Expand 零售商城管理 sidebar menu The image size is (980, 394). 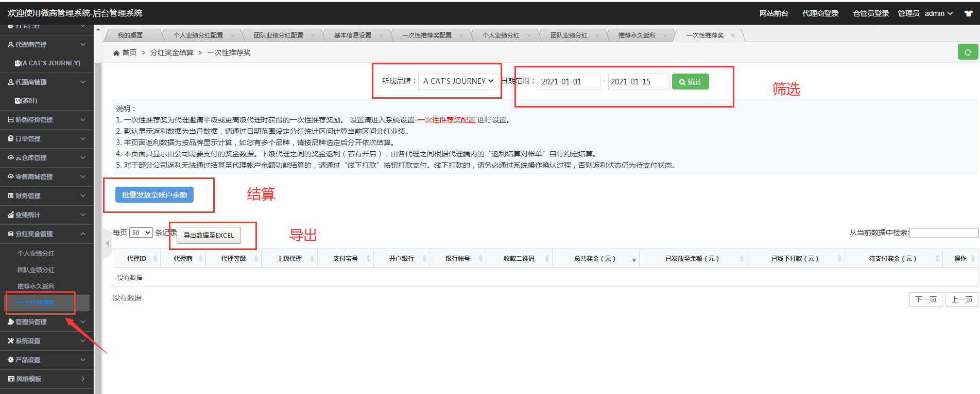point(47,177)
